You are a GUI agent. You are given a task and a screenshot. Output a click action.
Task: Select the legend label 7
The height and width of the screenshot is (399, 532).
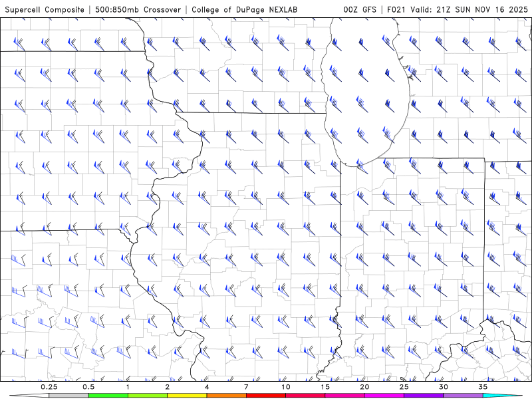click(246, 387)
